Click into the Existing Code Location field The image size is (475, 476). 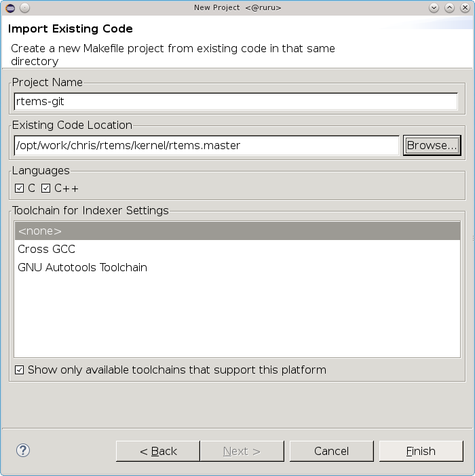pyautogui.click(x=206, y=145)
